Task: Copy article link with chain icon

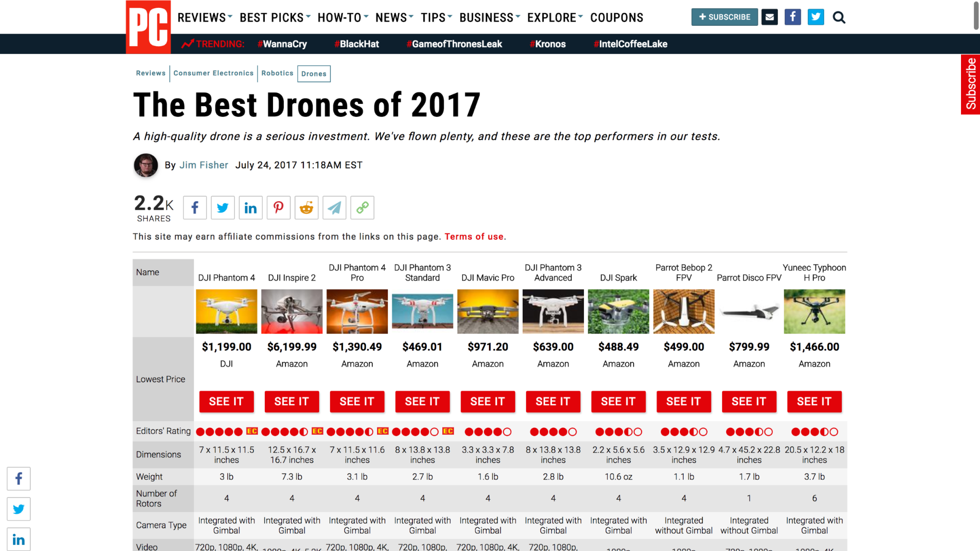Action: pos(362,208)
